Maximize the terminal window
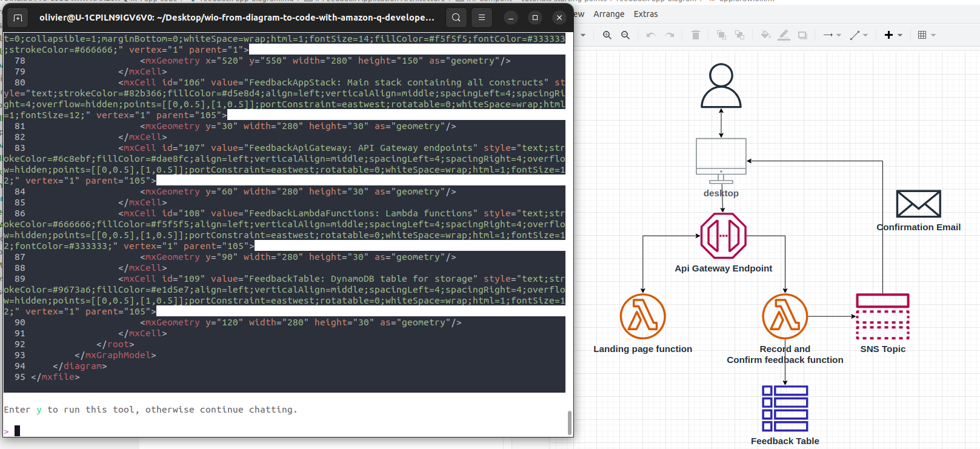Viewport: 980px width, 449px height. point(535,18)
